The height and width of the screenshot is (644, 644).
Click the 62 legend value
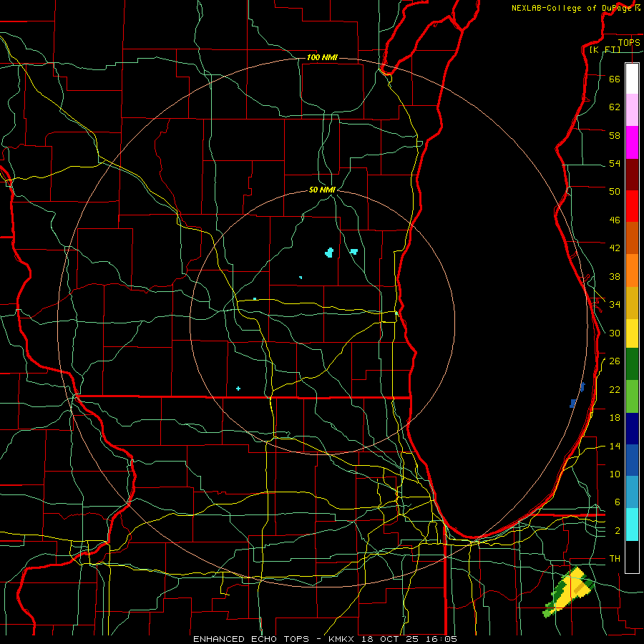[615, 107]
